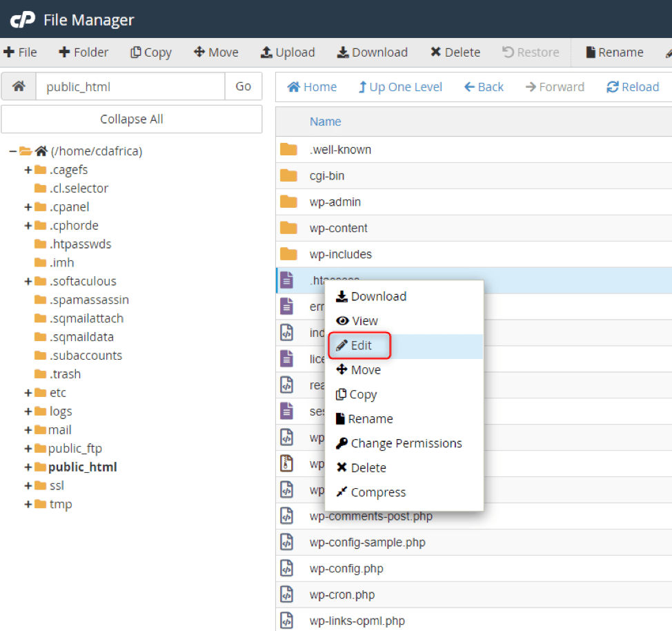Expand the .cagefs folder
This screenshot has width=672, height=631.
28,170
